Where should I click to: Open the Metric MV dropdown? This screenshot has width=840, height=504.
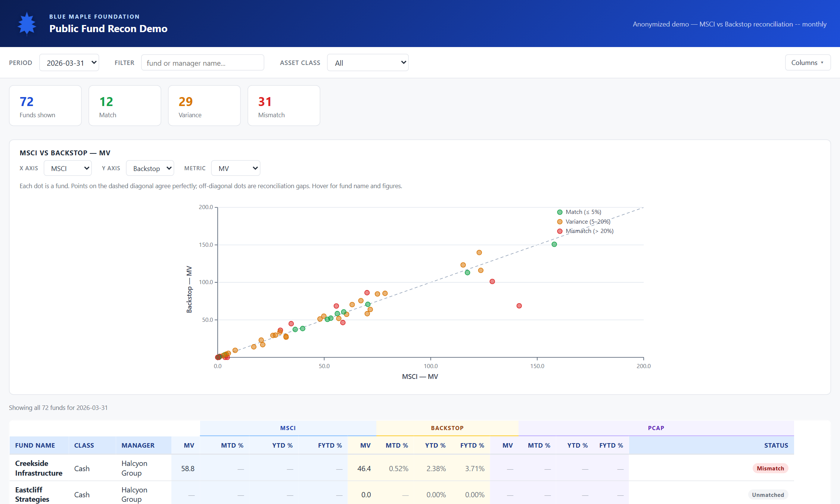236,168
